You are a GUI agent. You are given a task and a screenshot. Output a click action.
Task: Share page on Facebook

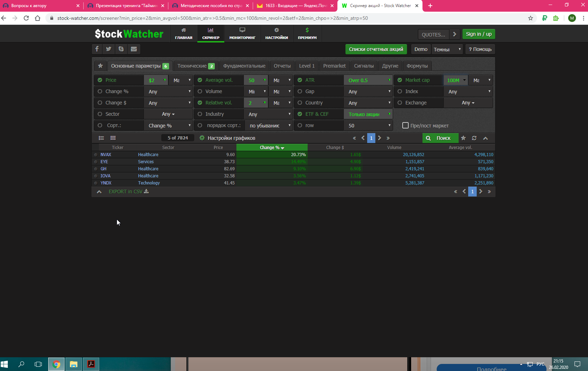tap(97, 49)
